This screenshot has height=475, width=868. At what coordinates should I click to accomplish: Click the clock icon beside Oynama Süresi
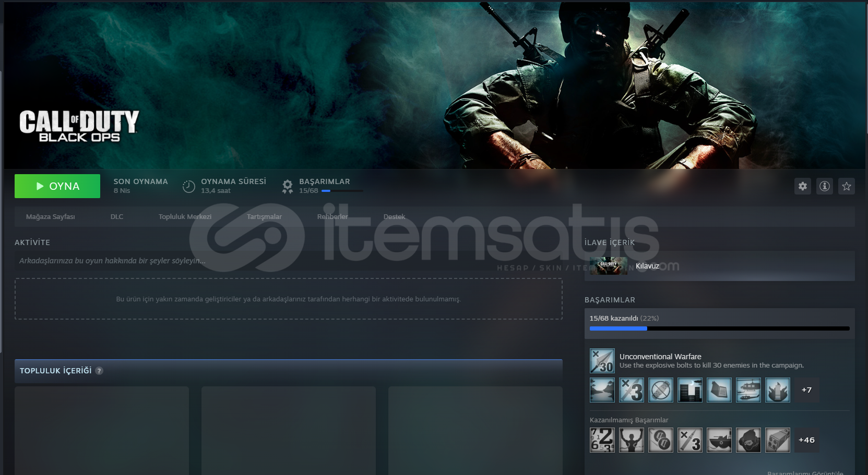coord(188,186)
